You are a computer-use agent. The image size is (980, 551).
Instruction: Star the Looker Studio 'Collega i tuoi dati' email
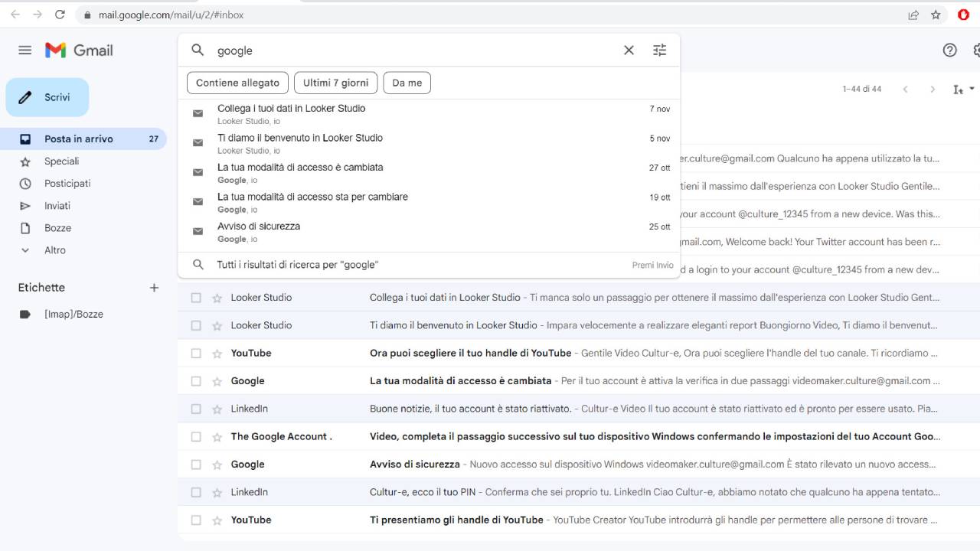tap(217, 298)
